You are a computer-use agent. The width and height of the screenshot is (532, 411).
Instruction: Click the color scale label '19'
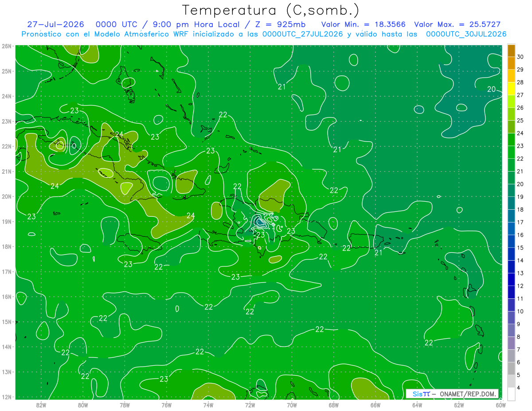520,196
